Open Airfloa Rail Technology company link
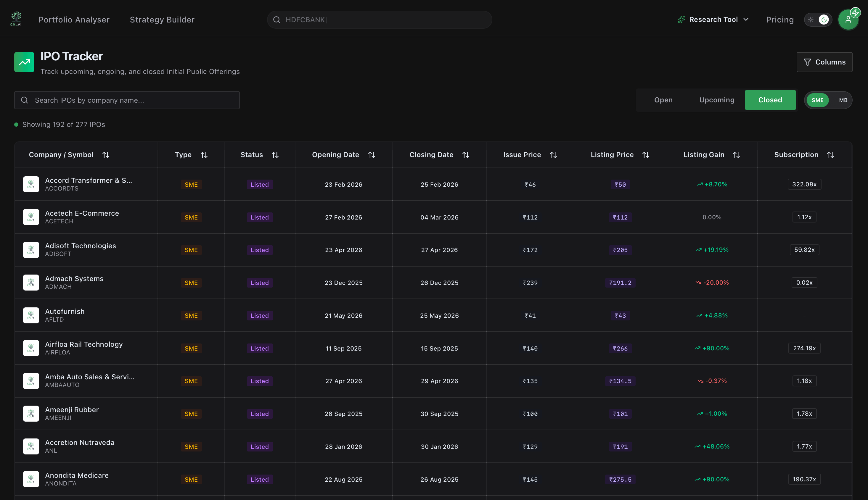Viewport: 868px width, 500px height. pos(83,344)
